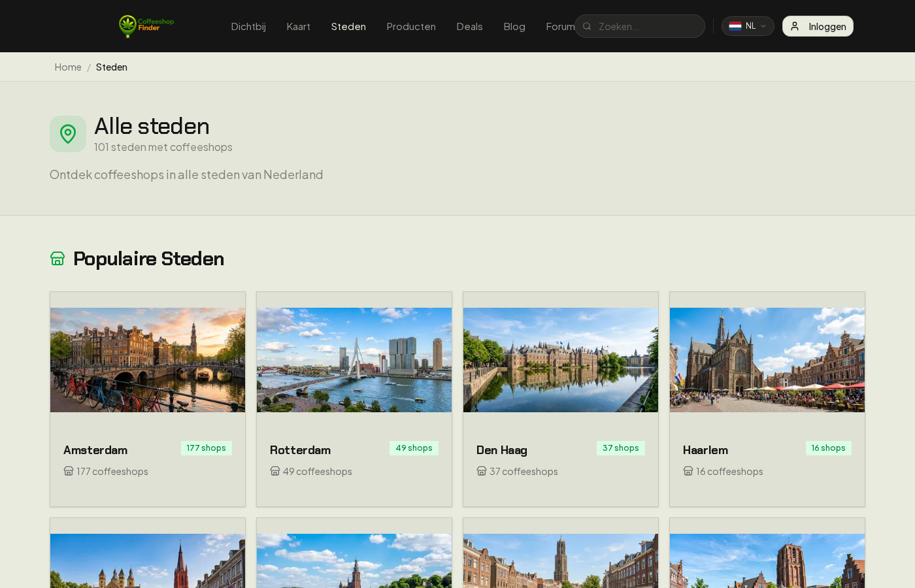Click the Den Haag Binnenhof photo

(x=561, y=360)
